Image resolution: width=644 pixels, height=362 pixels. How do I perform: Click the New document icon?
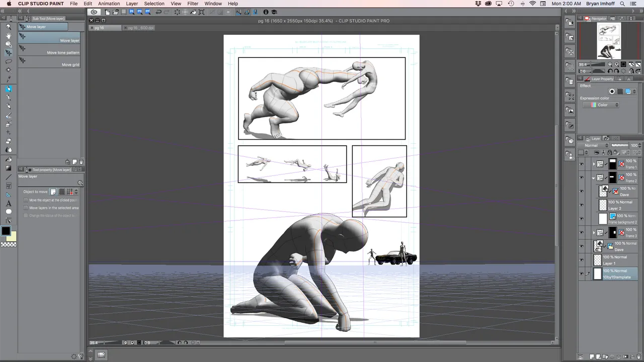(108, 12)
